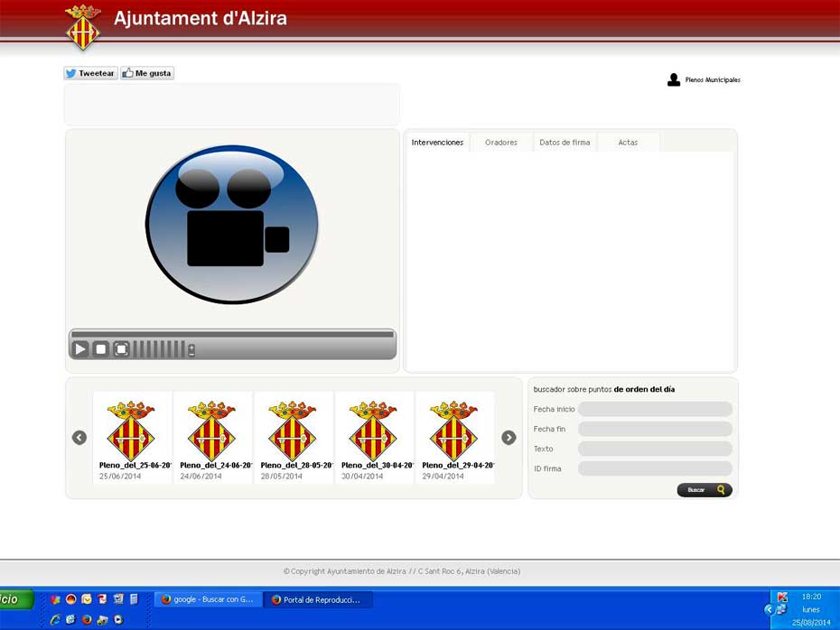The width and height of the screenshot is (840, 630).
Task: Launch Windows Media Player from Quick Launch
Action: [x=117, y=619]
